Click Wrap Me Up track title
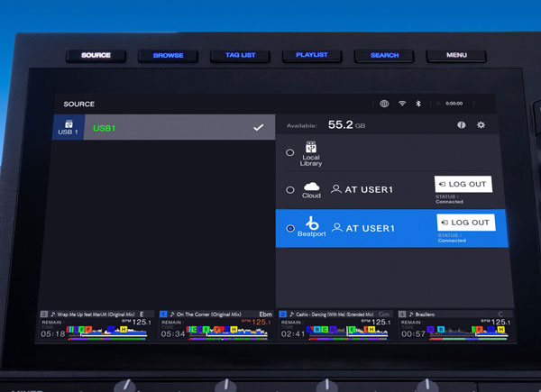Viewport: 541px width, 392px height. point(96,315)
